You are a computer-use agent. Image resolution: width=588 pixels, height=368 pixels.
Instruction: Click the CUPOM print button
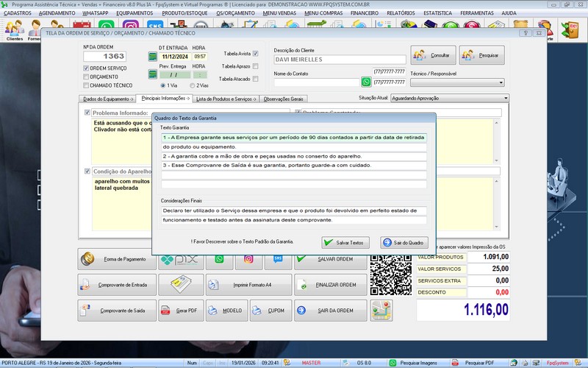270,311
